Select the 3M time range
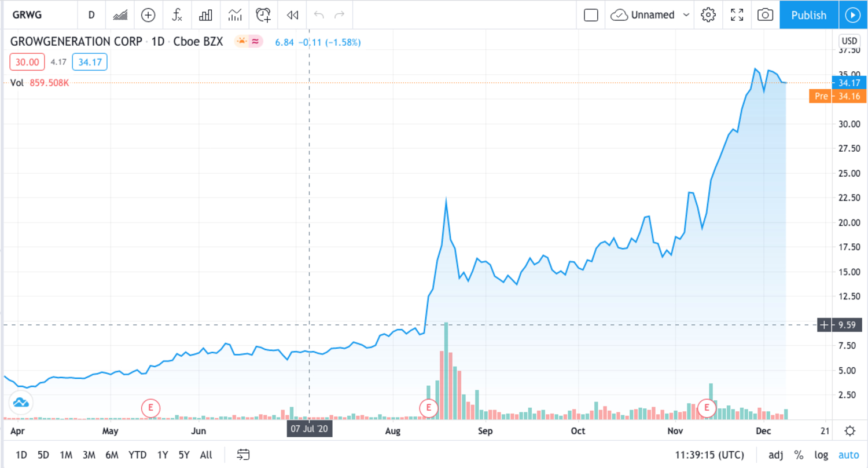The height and width of the screenshot is (468, 868). [89, 455]
